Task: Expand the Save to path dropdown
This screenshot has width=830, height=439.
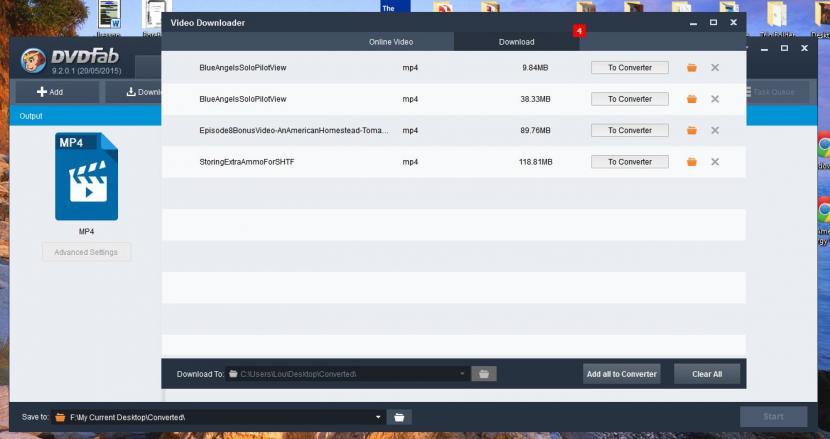Action: (x=378, y=417)
